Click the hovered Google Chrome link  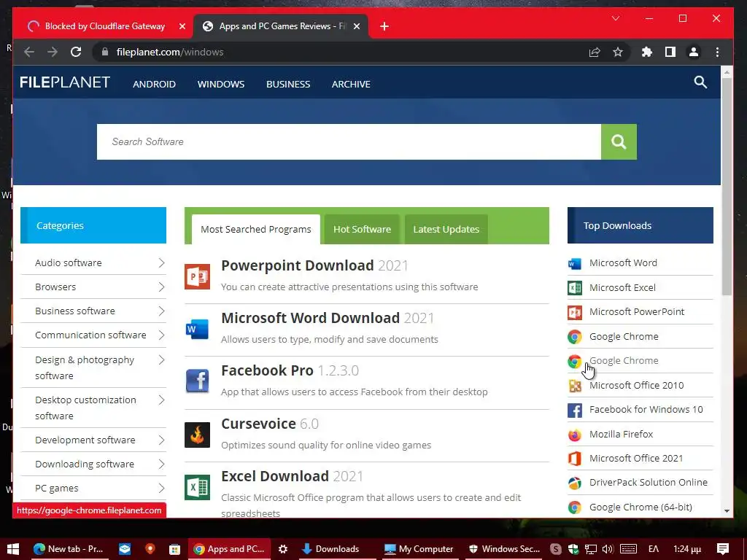[x=624, y=361]
